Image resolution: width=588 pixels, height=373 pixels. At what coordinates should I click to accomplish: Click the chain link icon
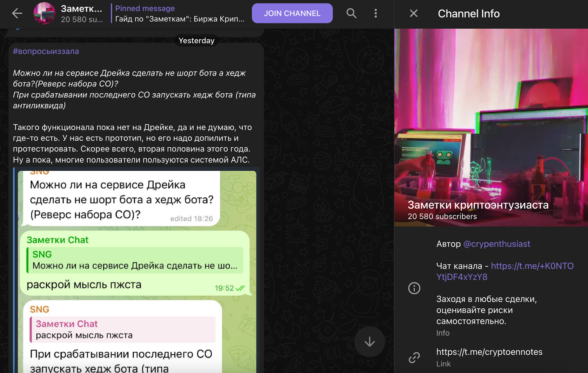coord(414,358)
